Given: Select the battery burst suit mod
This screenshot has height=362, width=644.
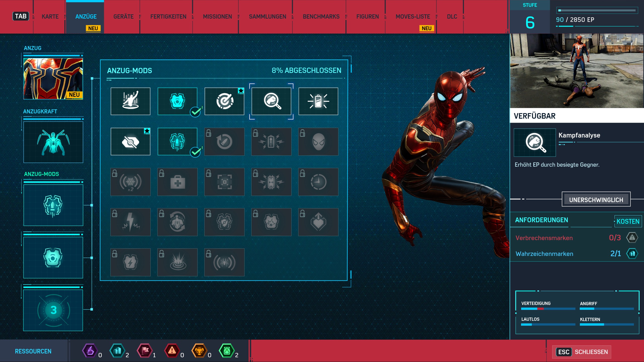Looking at the screenshot, I should (318, 101).
